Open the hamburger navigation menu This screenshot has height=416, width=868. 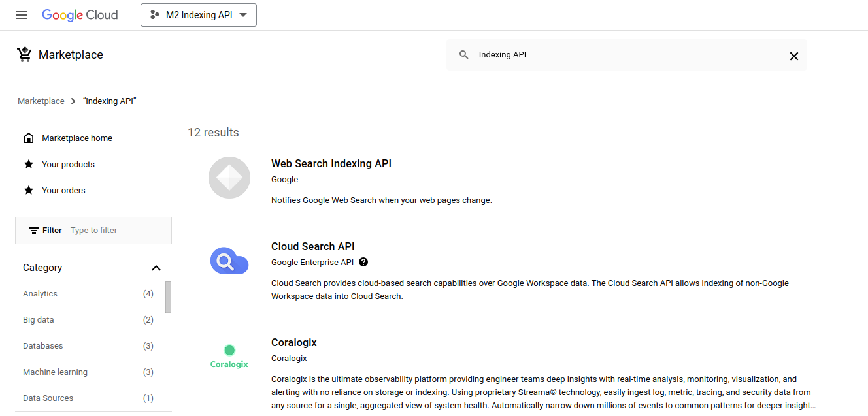point(22,15)
